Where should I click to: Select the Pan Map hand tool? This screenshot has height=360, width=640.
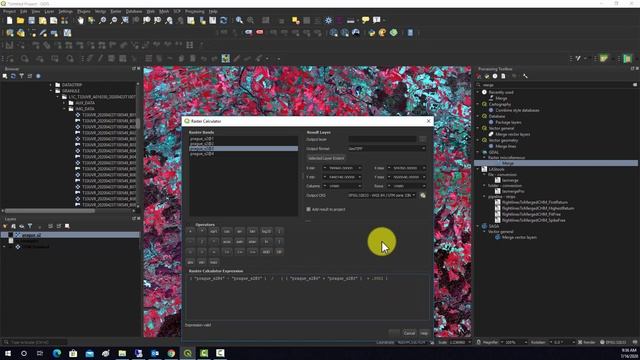point(81,20)
